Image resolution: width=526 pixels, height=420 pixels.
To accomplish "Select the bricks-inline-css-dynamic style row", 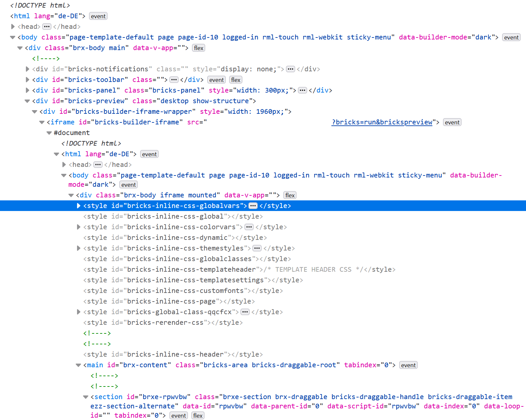I will (x=263, y=238).
